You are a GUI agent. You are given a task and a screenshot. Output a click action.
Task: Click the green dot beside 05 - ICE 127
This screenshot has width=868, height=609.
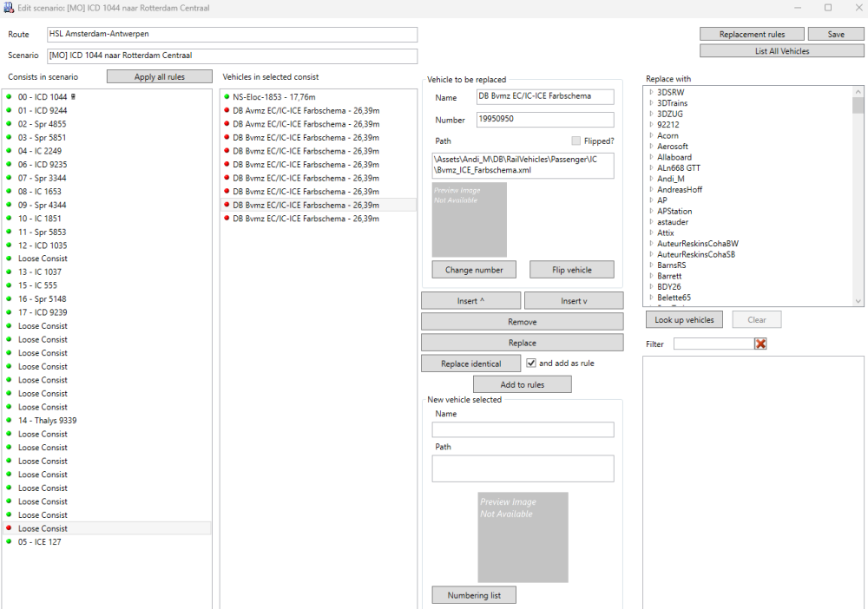[10, 542]
